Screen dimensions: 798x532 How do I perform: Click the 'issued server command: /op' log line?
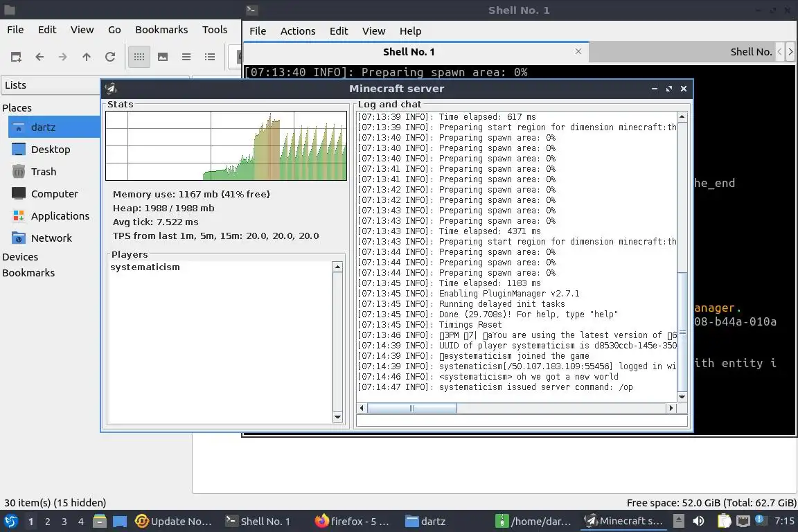pos(495,387)
